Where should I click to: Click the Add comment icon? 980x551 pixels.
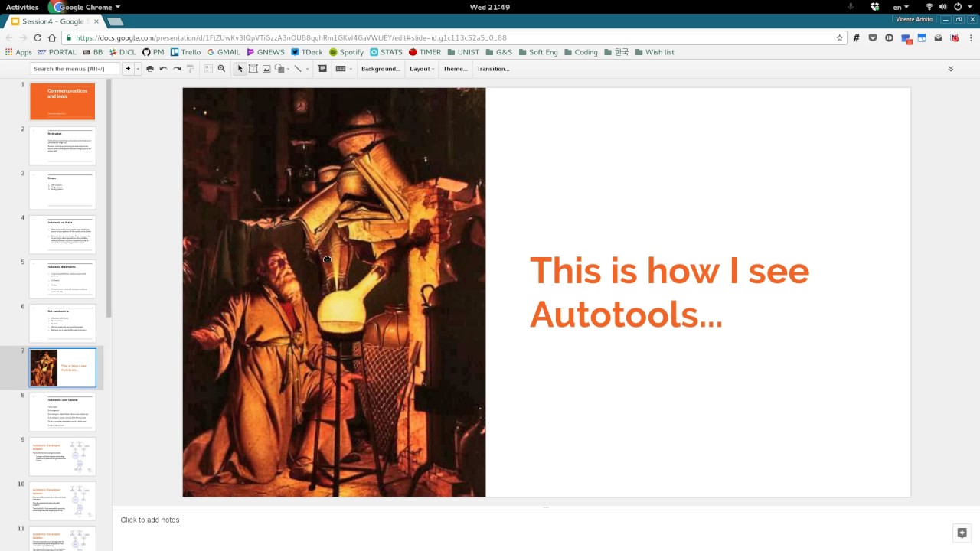click(x=322, y=69)
